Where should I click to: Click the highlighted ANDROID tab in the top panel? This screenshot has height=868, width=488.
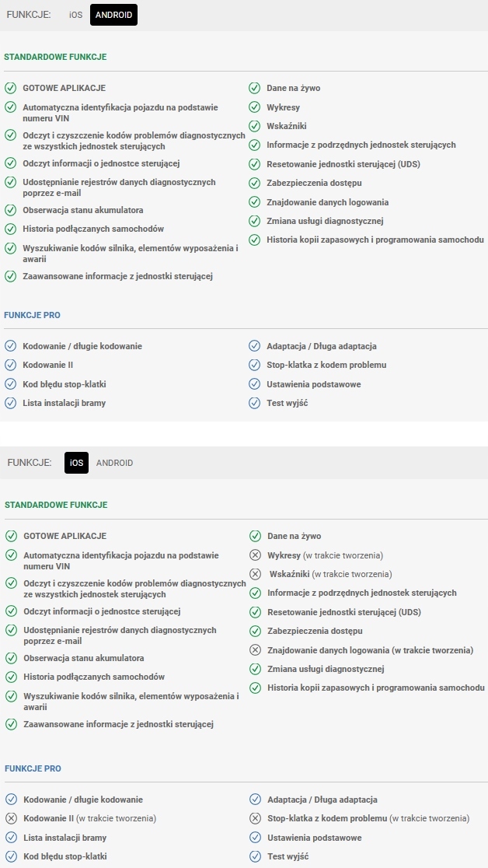113,15
